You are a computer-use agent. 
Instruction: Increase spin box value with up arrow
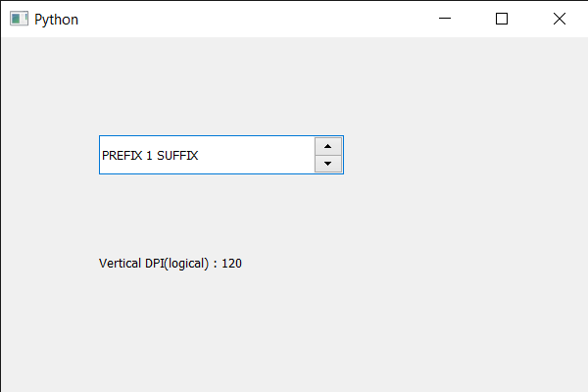(327, 146)
